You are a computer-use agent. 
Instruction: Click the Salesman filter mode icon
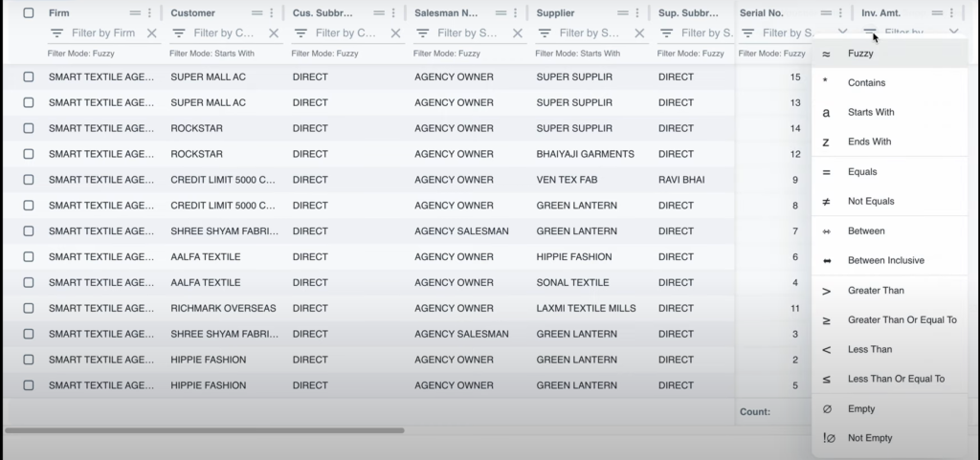point(422,33)
